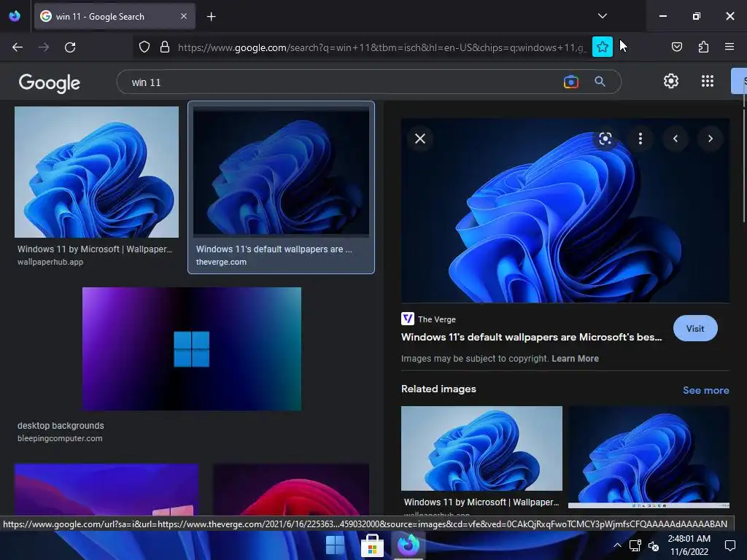Open related image Windows 11 by Microsoft

click(481, 448)
